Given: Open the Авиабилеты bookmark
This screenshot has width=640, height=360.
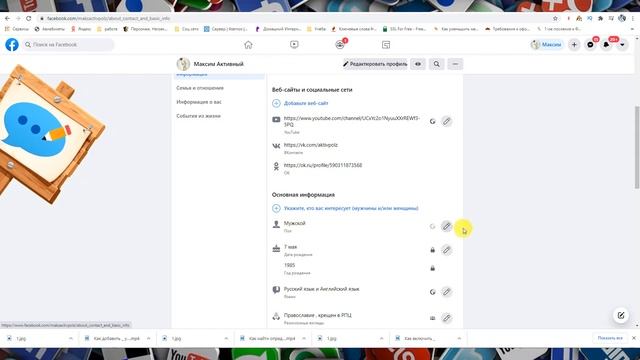Looking at the screenshot, I should (50, 29).
